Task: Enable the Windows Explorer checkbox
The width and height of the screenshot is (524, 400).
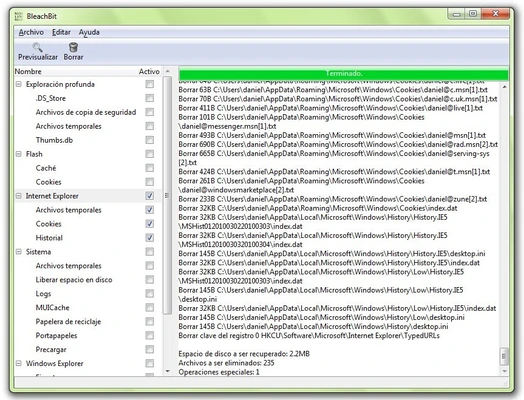Action: coord(150,364)
